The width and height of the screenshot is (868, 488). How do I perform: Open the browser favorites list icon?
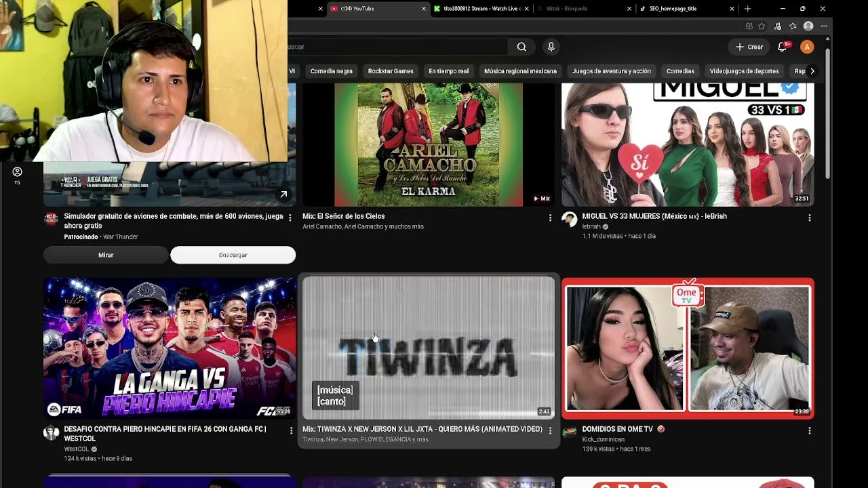(x=793, y=26)
